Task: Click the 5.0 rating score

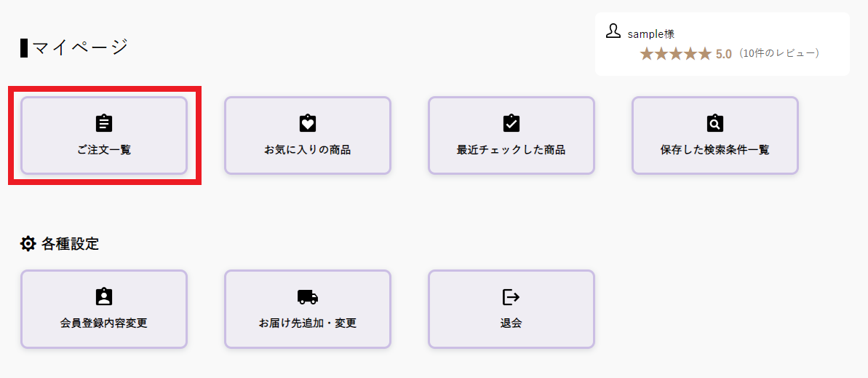Action: (x=724, y=54)
